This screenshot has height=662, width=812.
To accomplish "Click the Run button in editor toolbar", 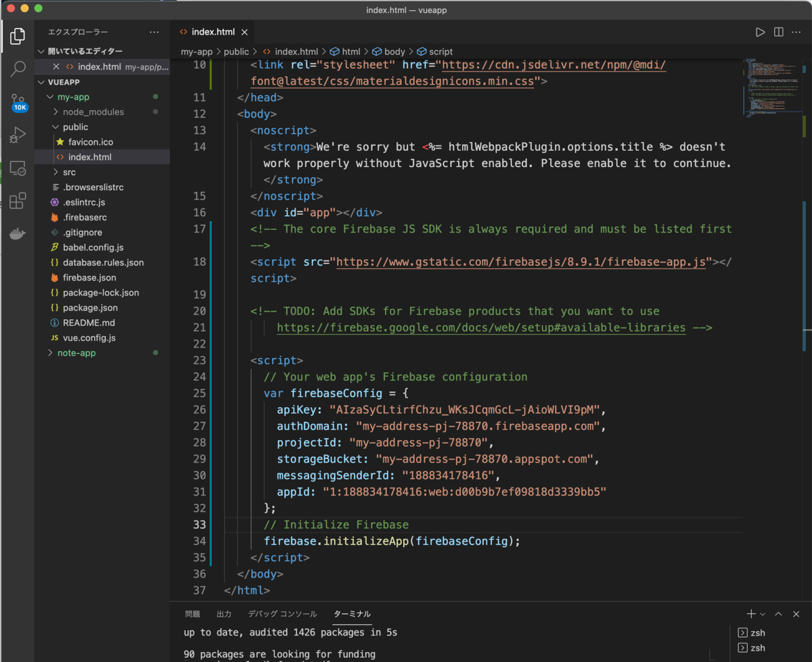I will click(x=760, y=32).
